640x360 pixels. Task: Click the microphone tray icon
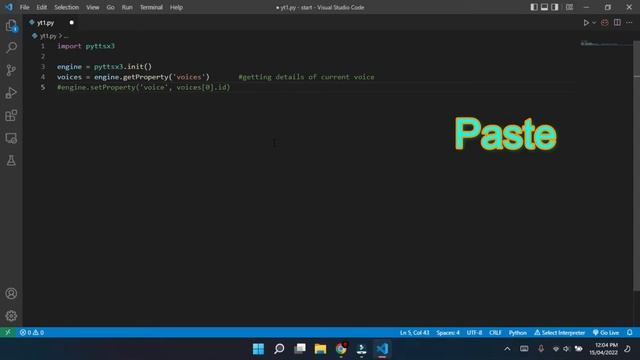(541, 349)
